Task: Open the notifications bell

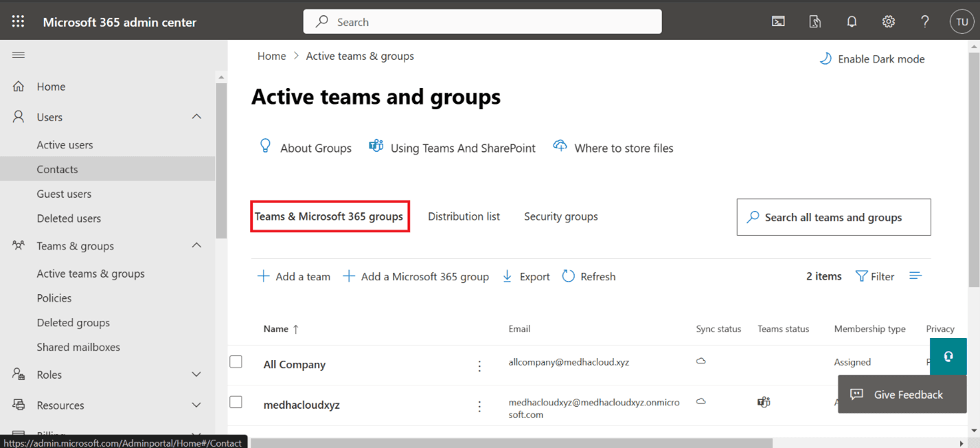Action: pos(852,21)
